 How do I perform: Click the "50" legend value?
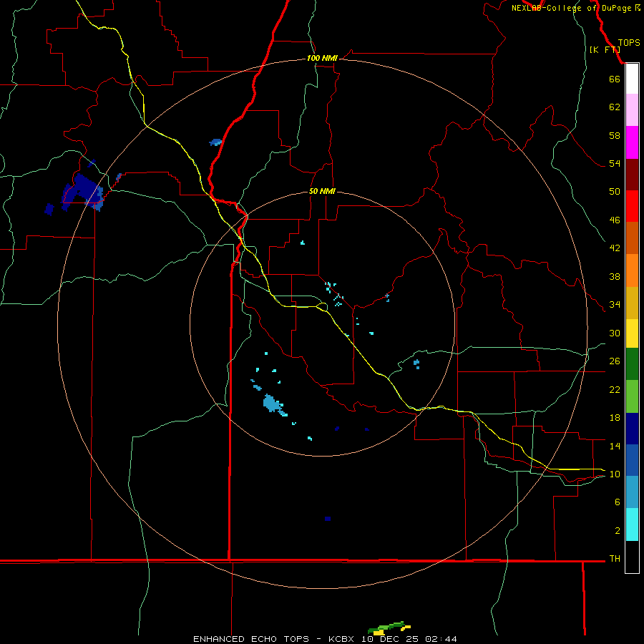[615, 192]
